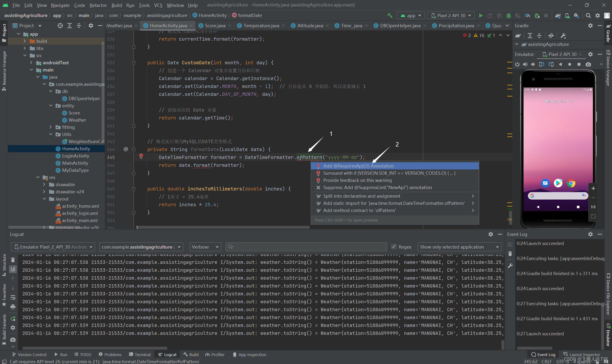The height and width of the screenshot is (364, 612).
Task: Toggle the Regex checkbox
Action: click(394, 246)
